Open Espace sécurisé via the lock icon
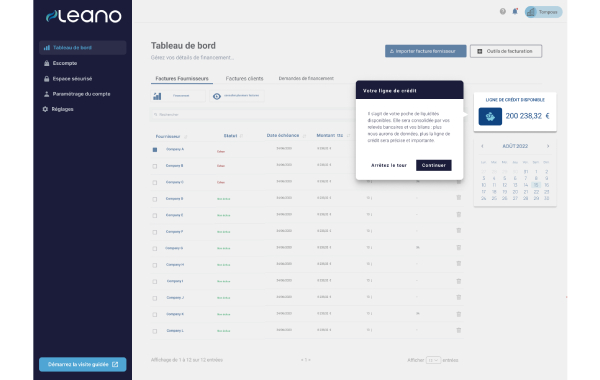This screenshot has height=380, width=600. point(46,78)
